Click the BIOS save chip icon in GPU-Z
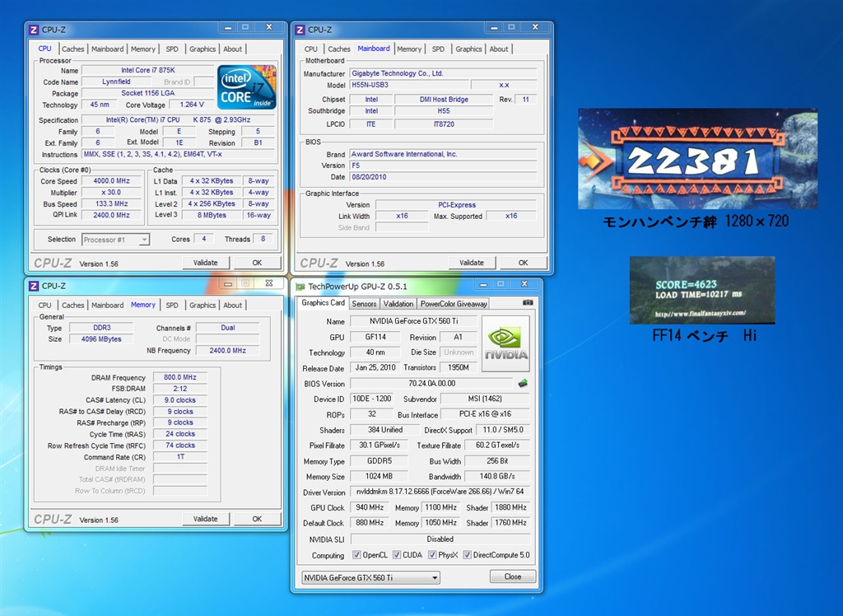The width and height of the screenshot is (843, 616). coord(521,383)
